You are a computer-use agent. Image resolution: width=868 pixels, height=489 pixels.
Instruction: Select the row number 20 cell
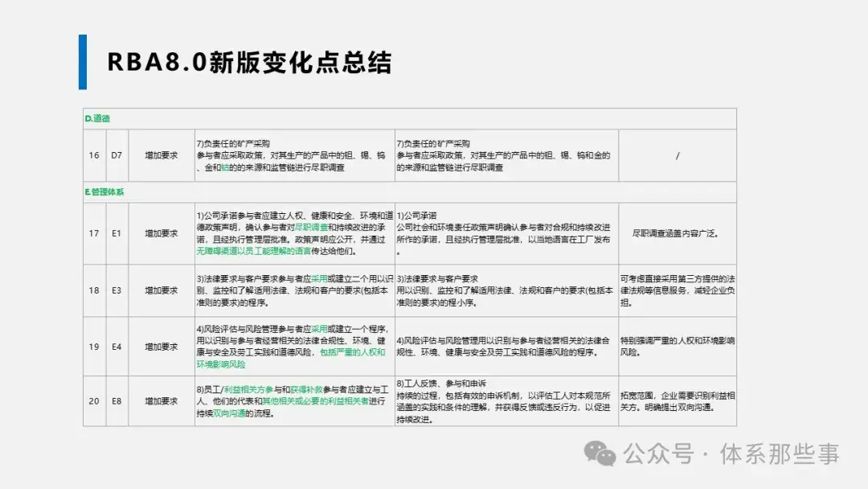click(92, 400)
